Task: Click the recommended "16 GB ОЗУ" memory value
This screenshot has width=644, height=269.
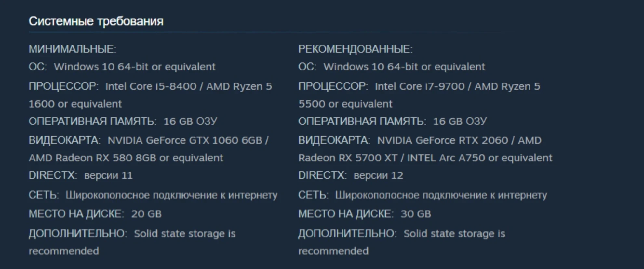Action: 460,122
